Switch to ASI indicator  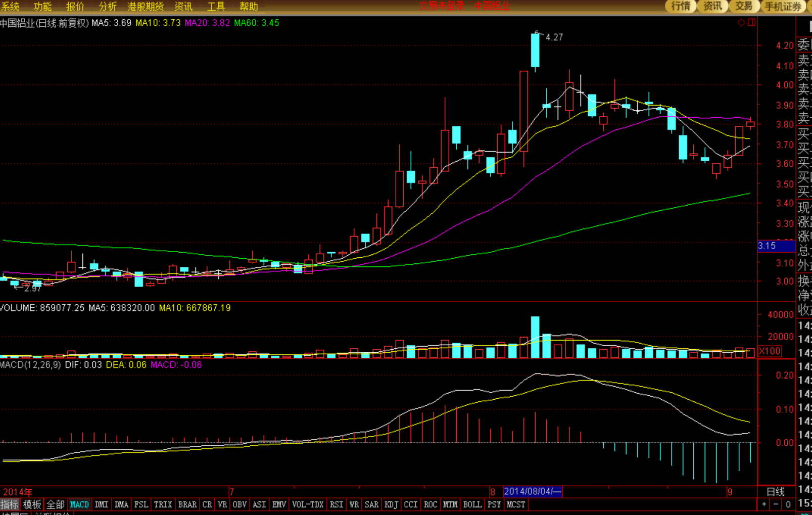pyautogui.click(x=259, y=504)
